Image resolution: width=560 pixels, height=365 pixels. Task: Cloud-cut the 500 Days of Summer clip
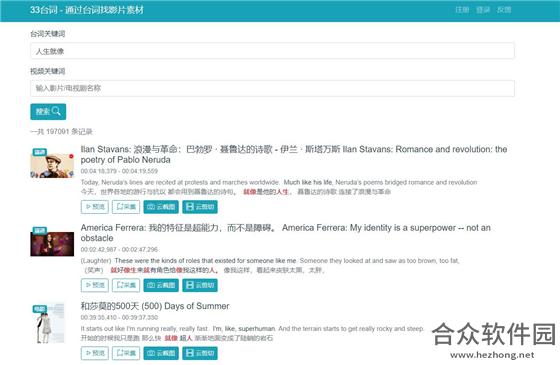coord(200,353)
